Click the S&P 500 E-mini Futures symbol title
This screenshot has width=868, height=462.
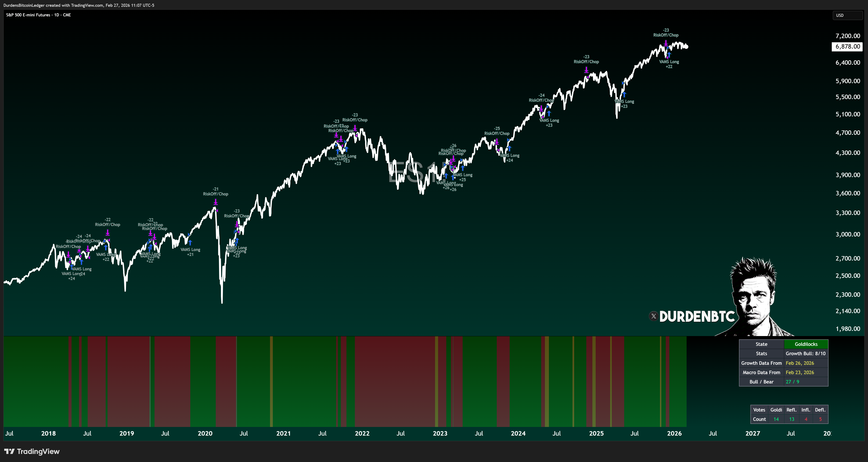[x=28, y=15]
